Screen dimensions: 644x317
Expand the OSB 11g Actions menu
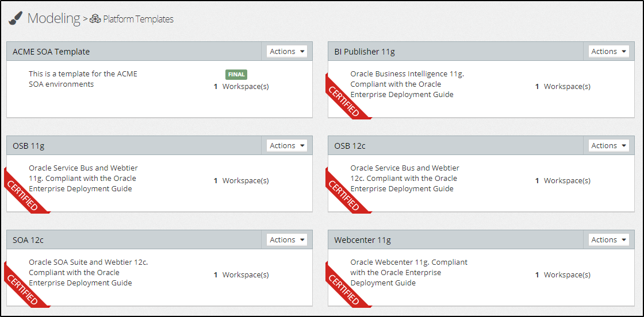click(x=287, y=146)
